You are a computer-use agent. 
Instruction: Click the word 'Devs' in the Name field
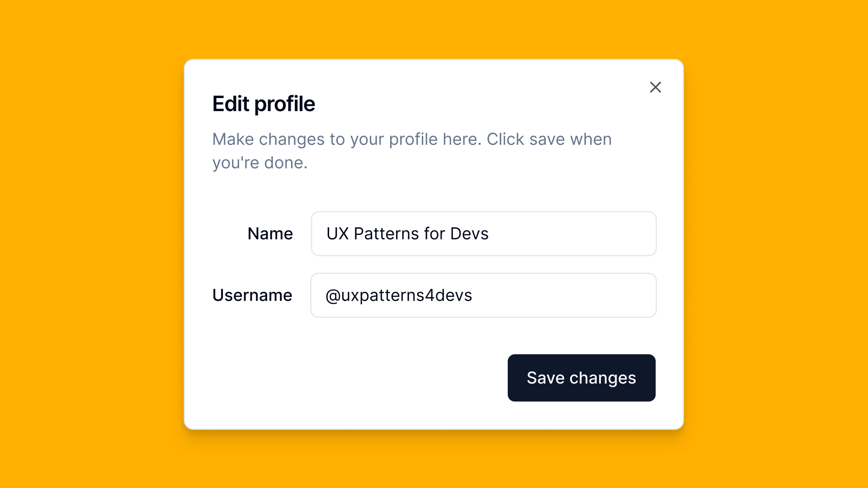point(469,234)
